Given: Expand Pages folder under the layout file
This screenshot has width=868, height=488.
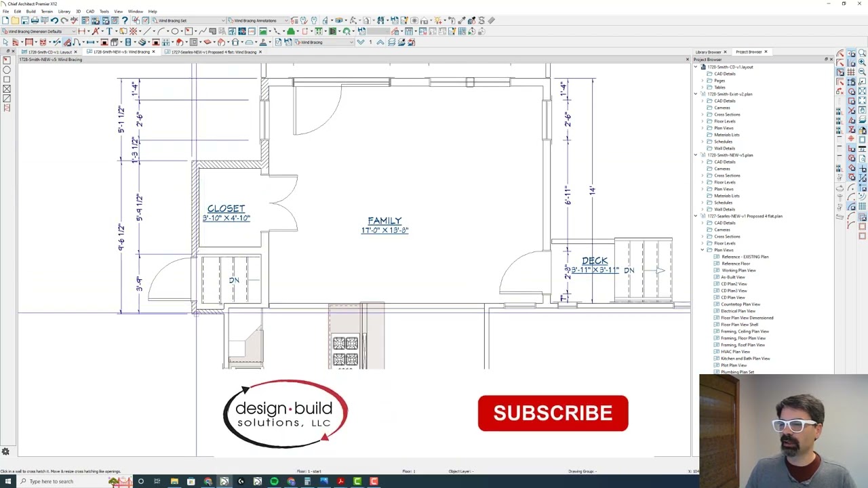Looking at the screenshot, I should coord(703,81).
